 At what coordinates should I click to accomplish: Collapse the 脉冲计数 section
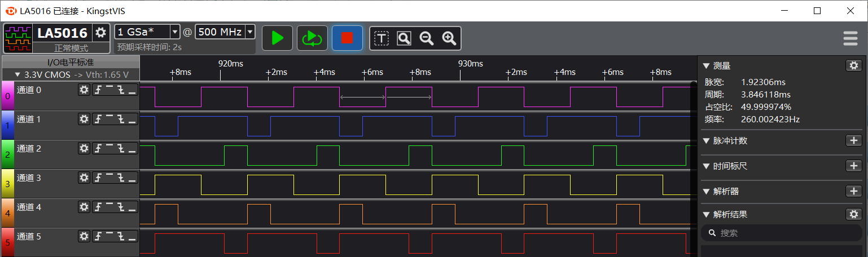click(x=705, y=141)
